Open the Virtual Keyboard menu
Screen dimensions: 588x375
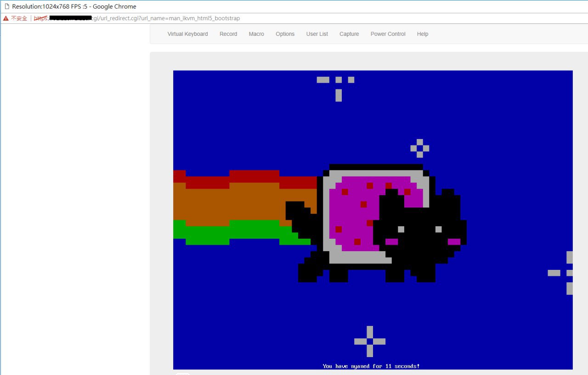(187, 34)
